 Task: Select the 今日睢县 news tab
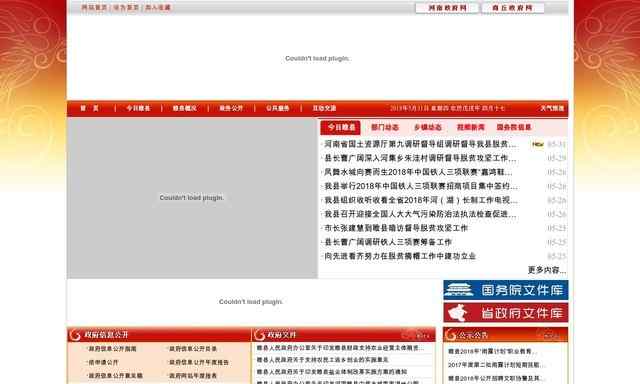[341, 127]
